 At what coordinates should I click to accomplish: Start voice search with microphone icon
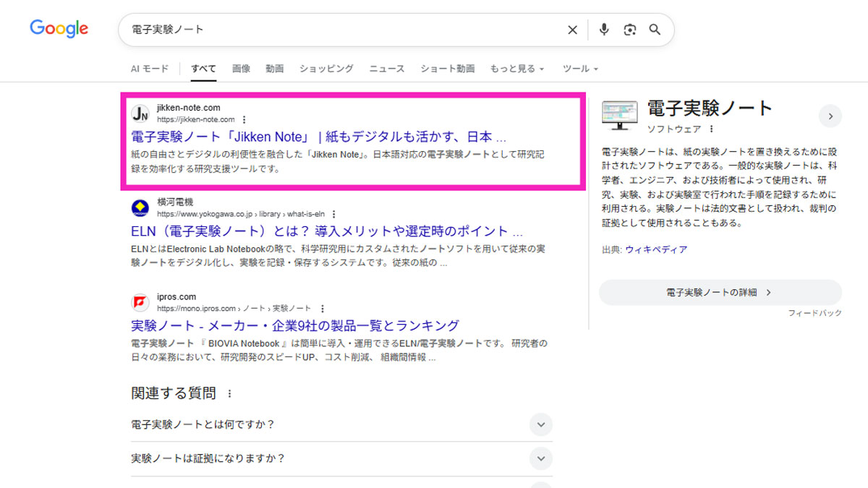click(604, 30)
